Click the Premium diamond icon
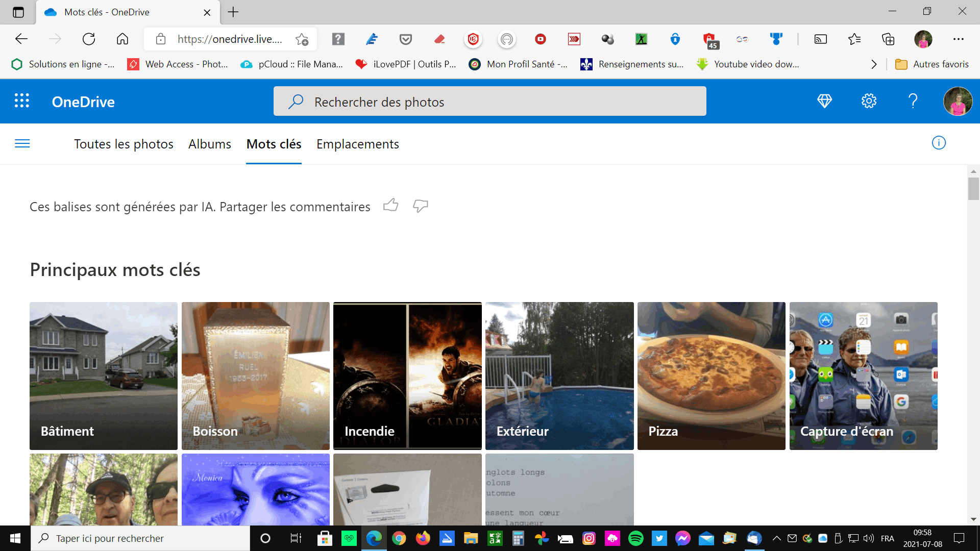The image size is (980, 551). [x=824, y=101]
